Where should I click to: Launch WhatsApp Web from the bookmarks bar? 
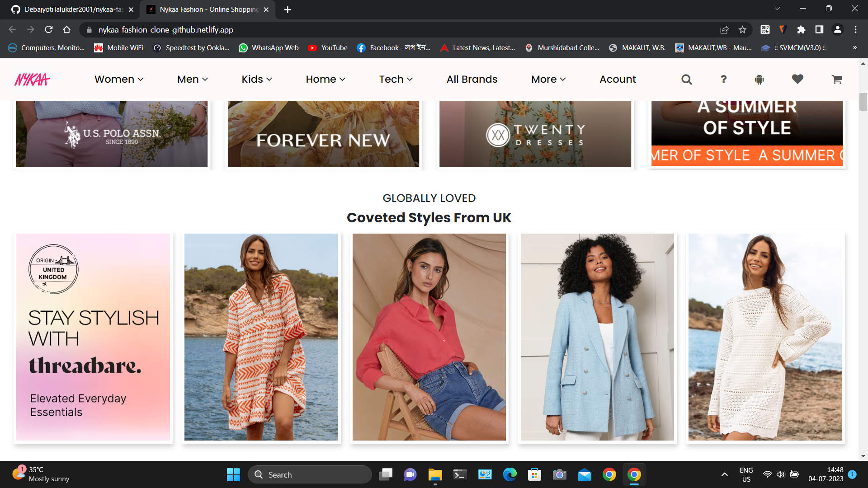[x=269, y=47]
